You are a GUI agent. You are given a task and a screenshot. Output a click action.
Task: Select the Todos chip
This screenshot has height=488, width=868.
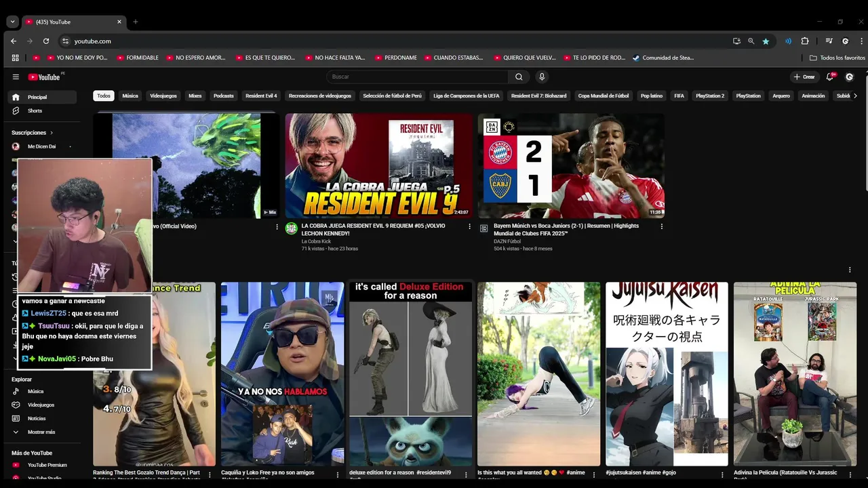pos(103,96)
